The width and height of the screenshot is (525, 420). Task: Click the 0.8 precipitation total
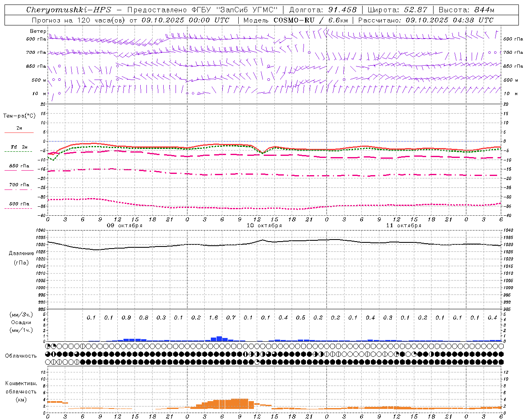(x=144, y=317)
